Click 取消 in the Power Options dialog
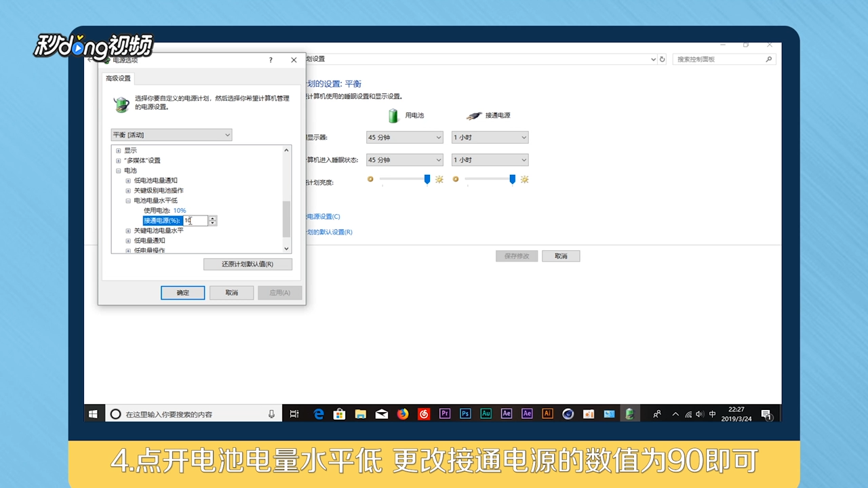 (232, 293)
